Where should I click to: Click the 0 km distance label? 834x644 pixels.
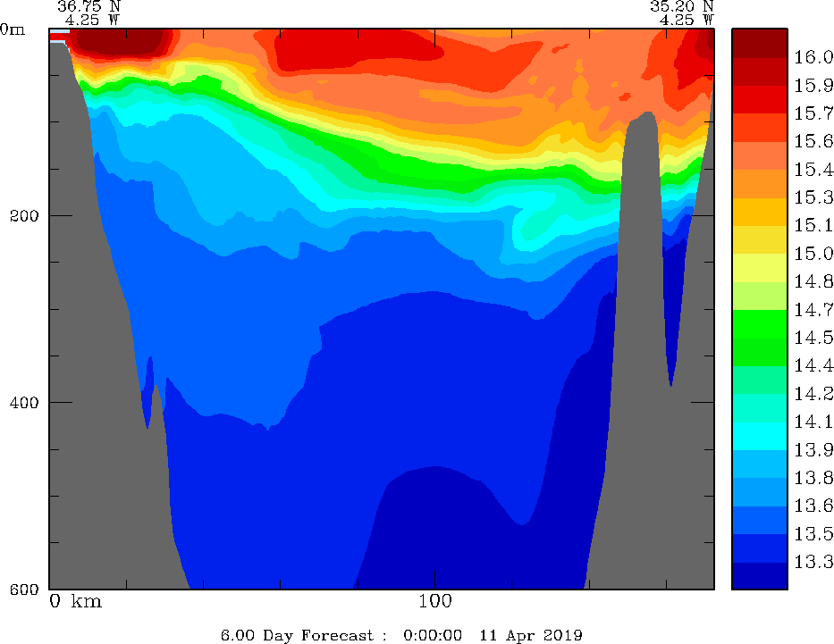point(75,601)
